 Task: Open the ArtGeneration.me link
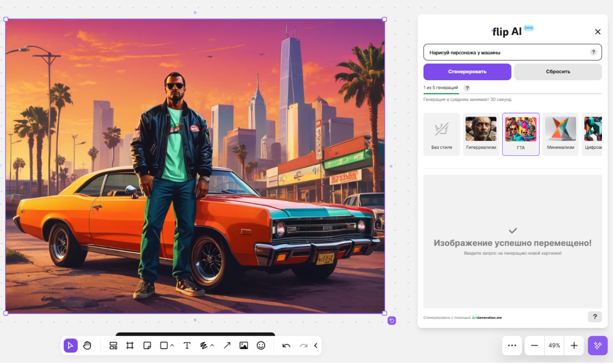point(487,318)
